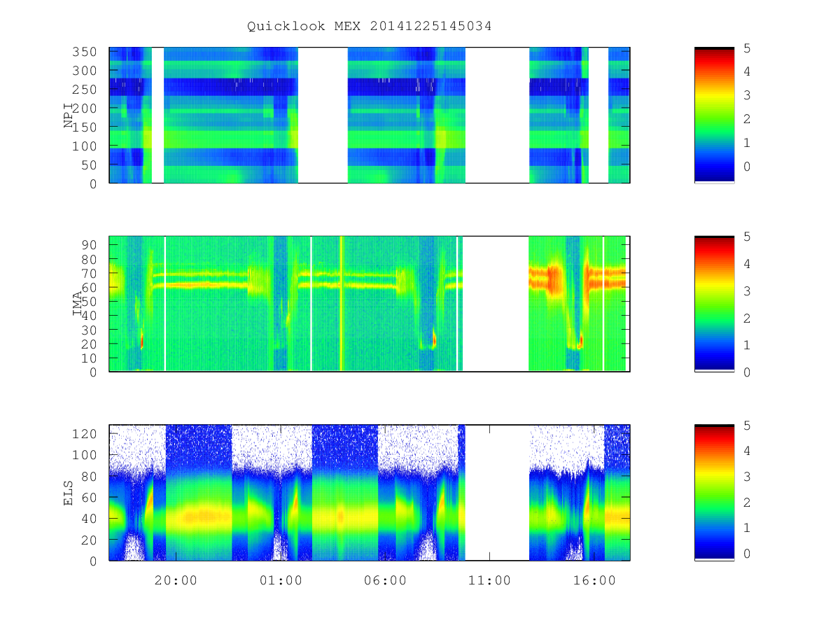This screenshot has width=840, height=630.
Task: Click the 2 label on IMA color bar
Action: pyautogui.click(x=748, y=318)
